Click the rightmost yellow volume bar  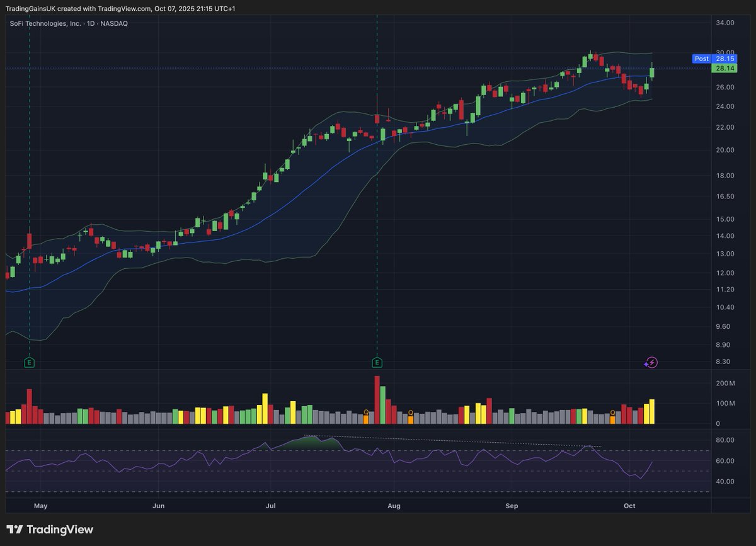coord(652,411)
